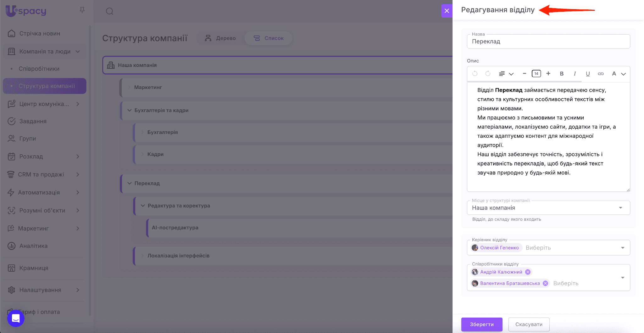The width and height of the screenshot is (644, 333).
Task: Increase font size with plus icon
Action: tap(548, 74)
